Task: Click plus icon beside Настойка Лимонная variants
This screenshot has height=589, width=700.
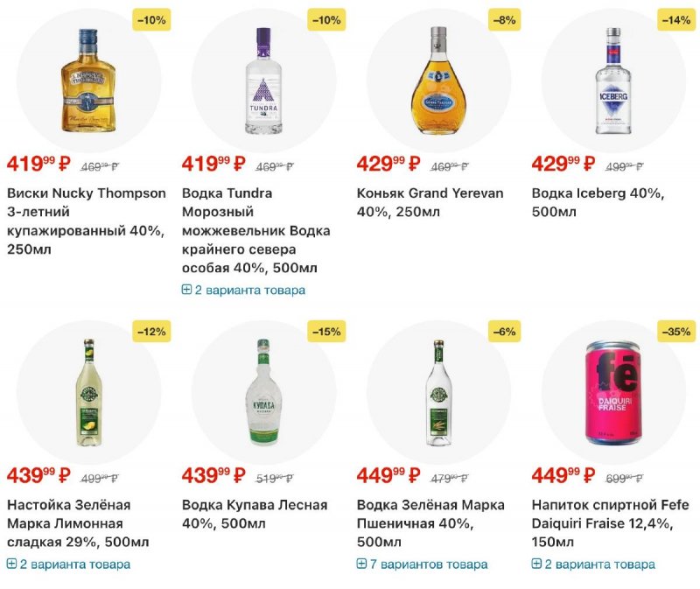Action: (12, 564)
